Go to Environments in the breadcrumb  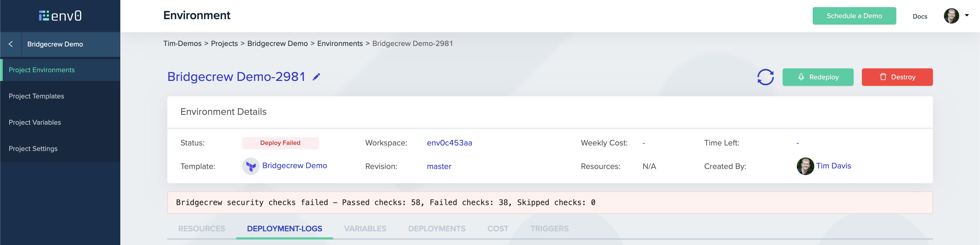coord(340,44)
